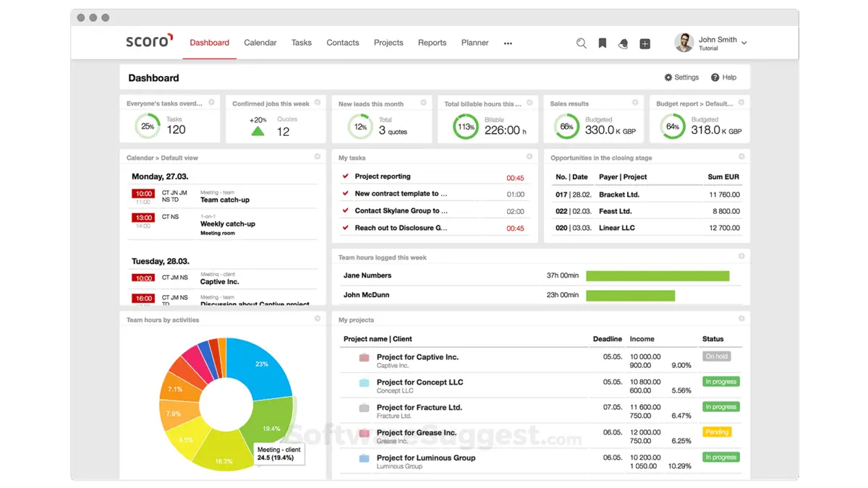Open Team catch-up meeting event
The width and height of the screenshot is (868, 488).
(225, 200)
